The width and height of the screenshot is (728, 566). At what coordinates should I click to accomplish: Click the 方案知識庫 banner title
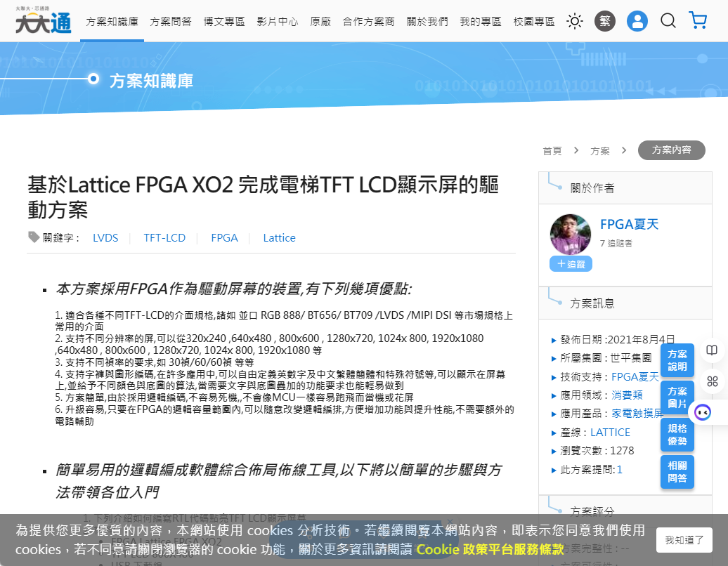151,81
